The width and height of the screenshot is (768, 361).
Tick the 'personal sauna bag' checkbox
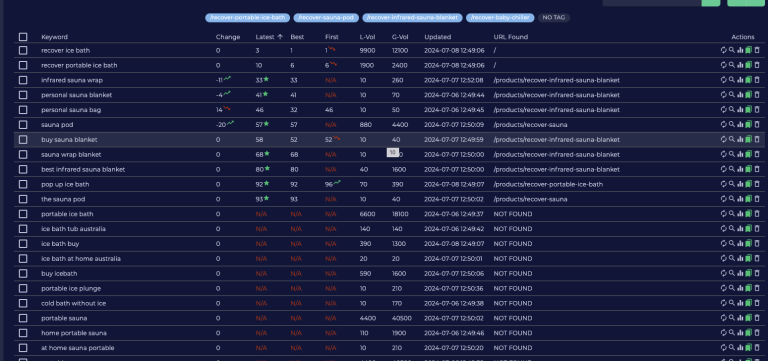[23, 110]
